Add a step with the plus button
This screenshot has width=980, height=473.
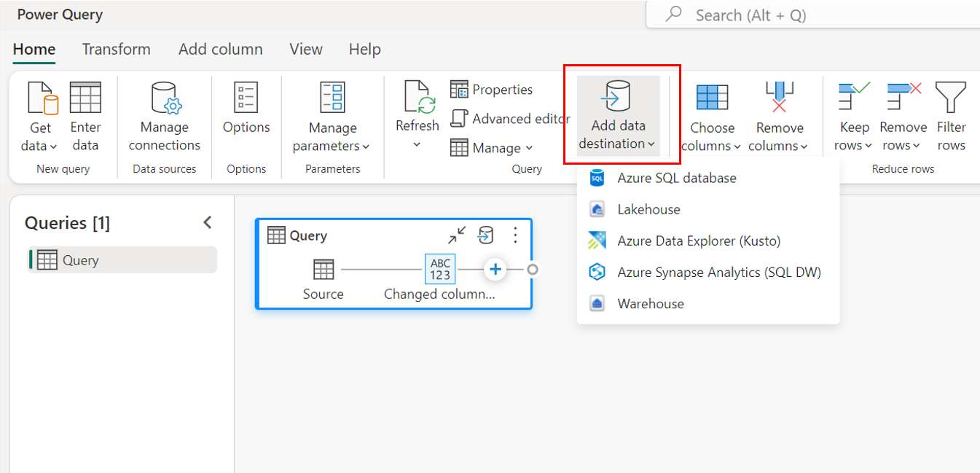(x=495, y=270)
